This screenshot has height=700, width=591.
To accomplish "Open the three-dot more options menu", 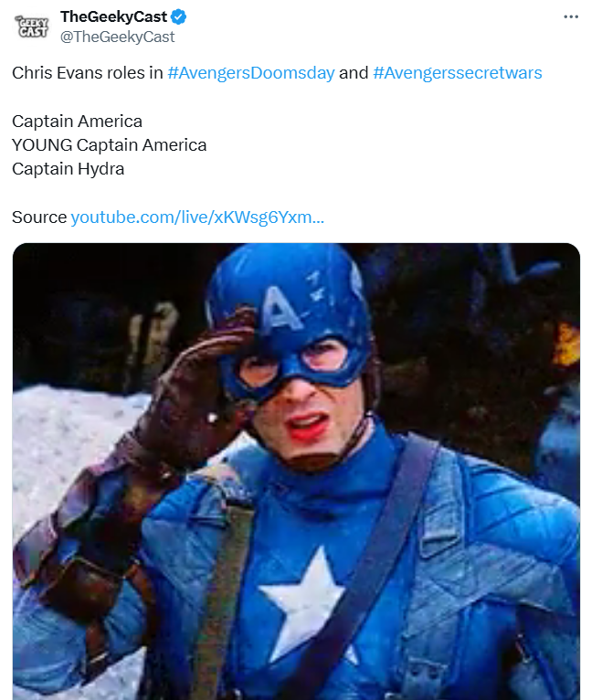I will [571, 17].
